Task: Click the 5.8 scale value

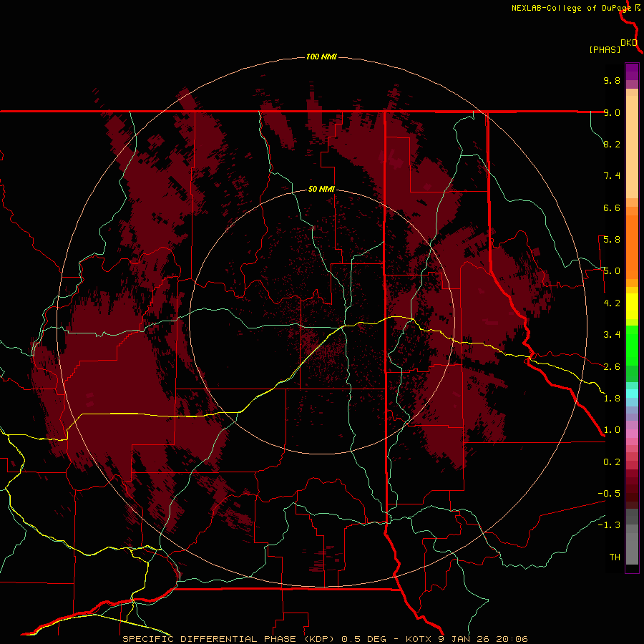Action: (x=612, y=240)
